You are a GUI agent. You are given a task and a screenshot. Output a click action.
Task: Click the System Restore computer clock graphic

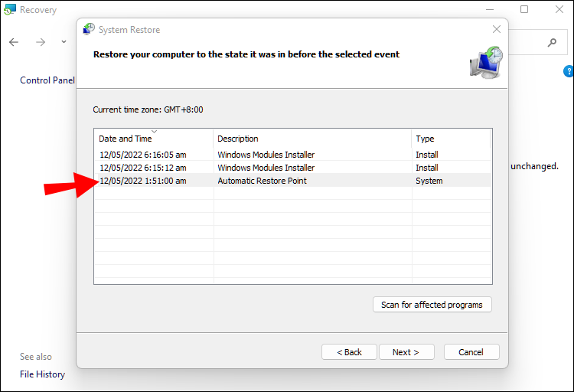coord(485,62)
